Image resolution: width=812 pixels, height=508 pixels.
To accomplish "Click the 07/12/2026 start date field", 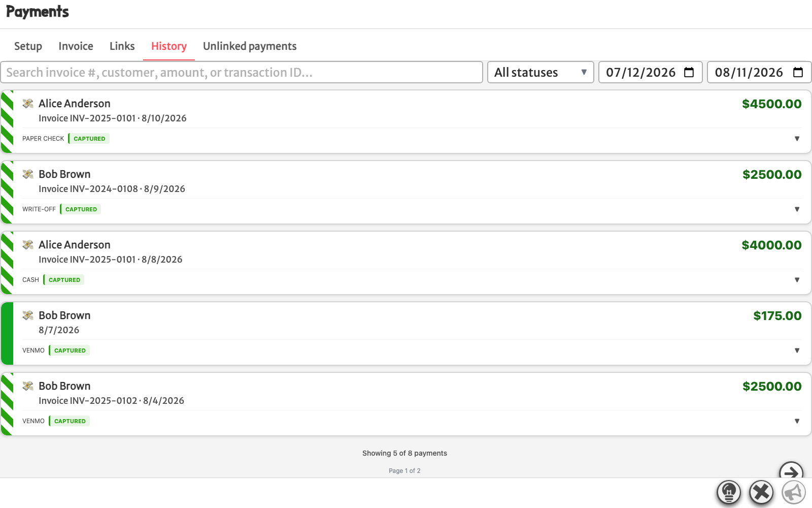I will 650,72.
